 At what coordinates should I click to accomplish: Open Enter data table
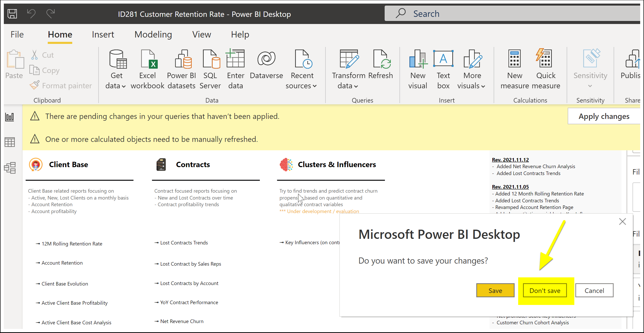(x=236, y=69)
